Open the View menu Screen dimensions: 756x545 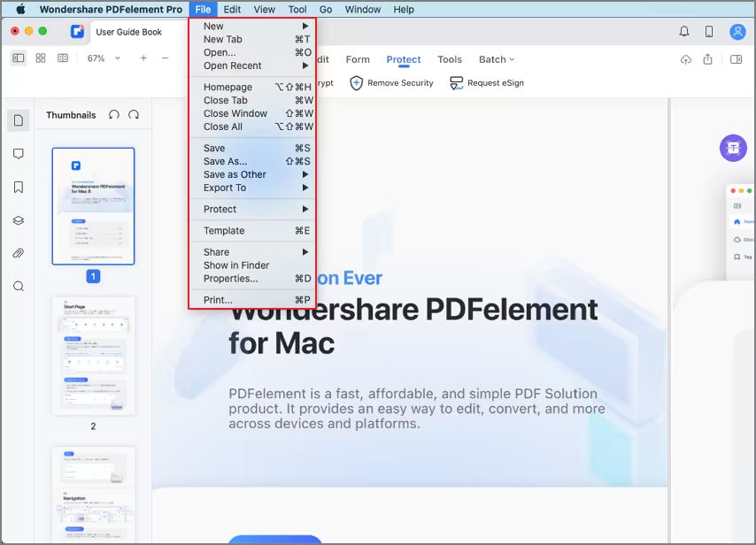tap(264, 9)
